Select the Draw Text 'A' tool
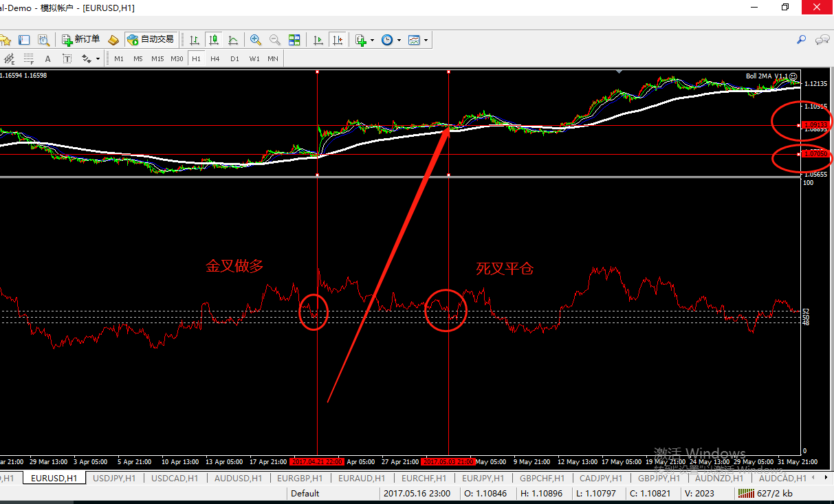This screenshot has width=834, height=504. (x=47, y=58)
